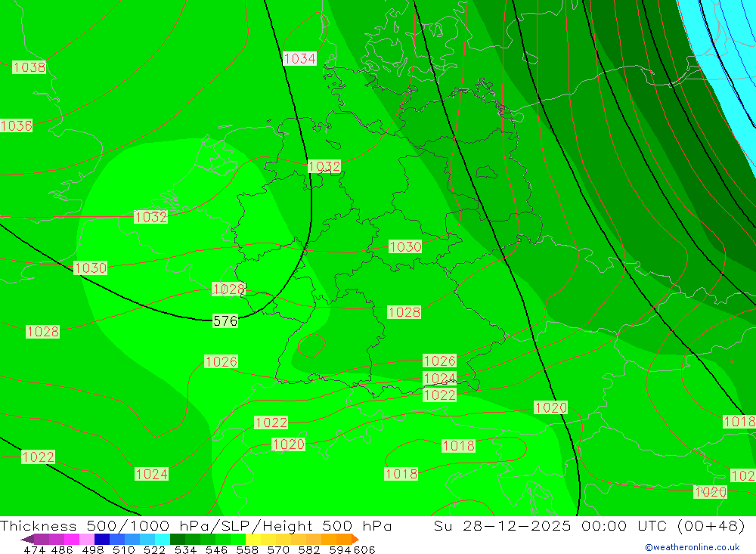Click the 606 legend value
Viewport: 756px width, 554px height.
(364, 550)
